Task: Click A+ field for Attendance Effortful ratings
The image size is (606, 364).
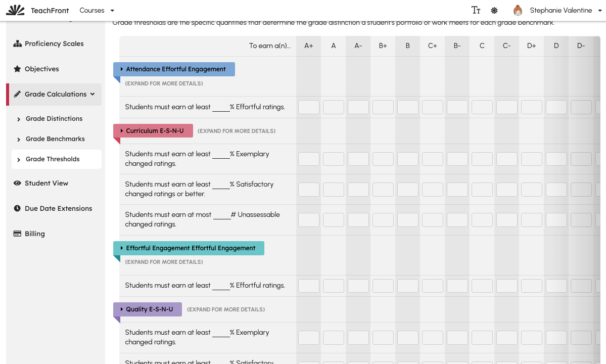Action: pyautogui.click(x=309, y=107)
